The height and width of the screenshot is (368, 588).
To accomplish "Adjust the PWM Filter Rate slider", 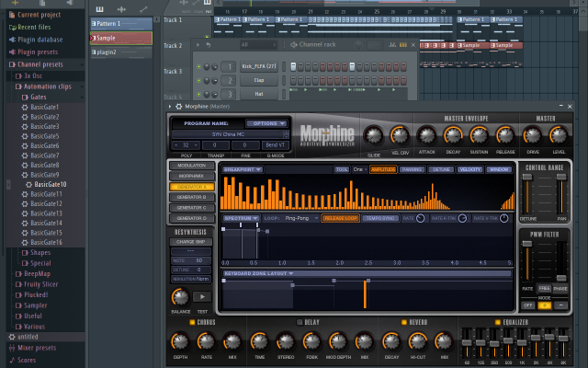I will pos(527,261).
